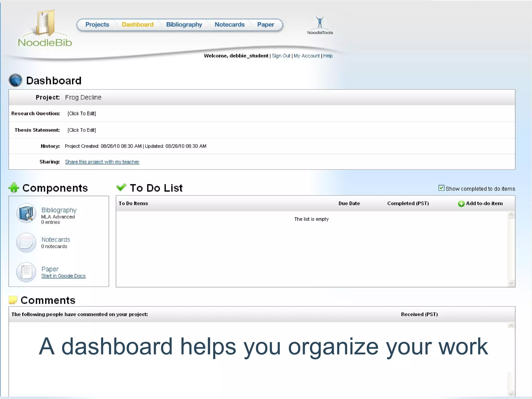This screenshot has height=399, width=532.
Task: Click the To Do list scroll up arrow
Action: click(x=511, y=215)
